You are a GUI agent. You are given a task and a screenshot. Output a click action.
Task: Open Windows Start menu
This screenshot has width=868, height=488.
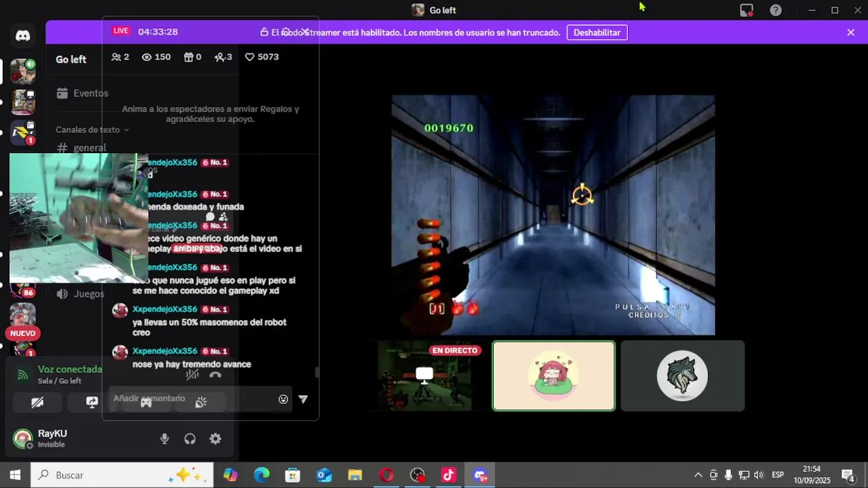click(x=15, y=475)
